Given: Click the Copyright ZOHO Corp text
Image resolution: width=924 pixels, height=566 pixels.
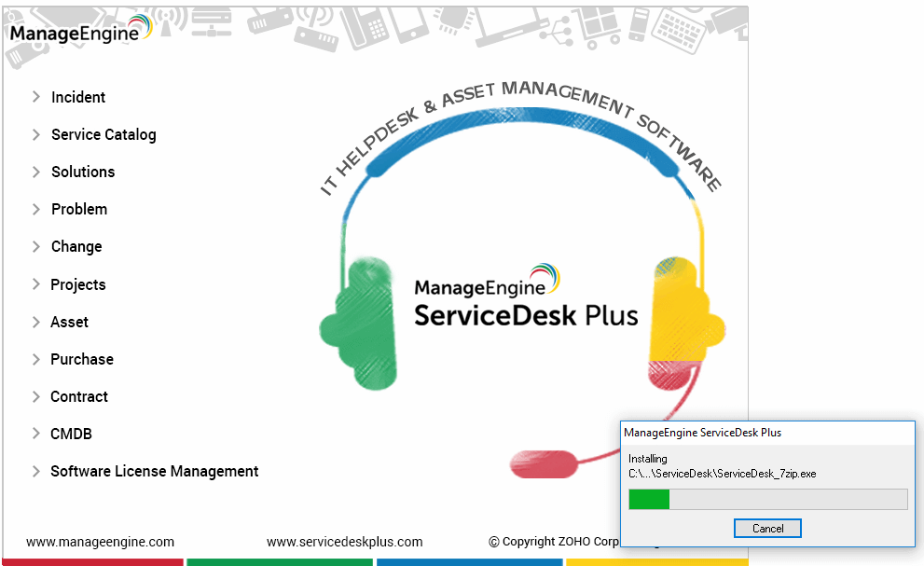Looking at the screenshot, I should tap(554, 541).
